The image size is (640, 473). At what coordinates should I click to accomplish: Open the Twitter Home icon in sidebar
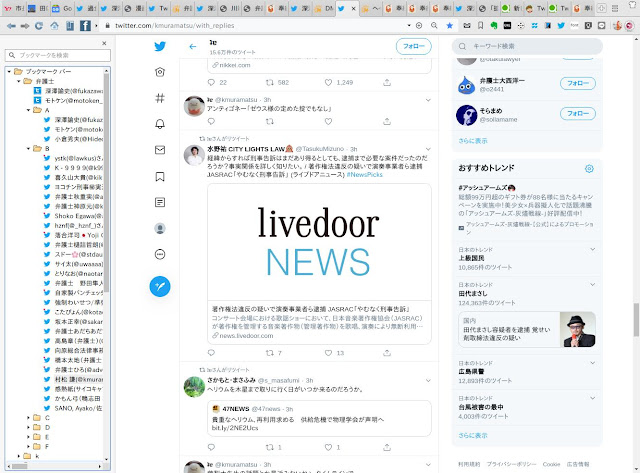click(160, 72)
